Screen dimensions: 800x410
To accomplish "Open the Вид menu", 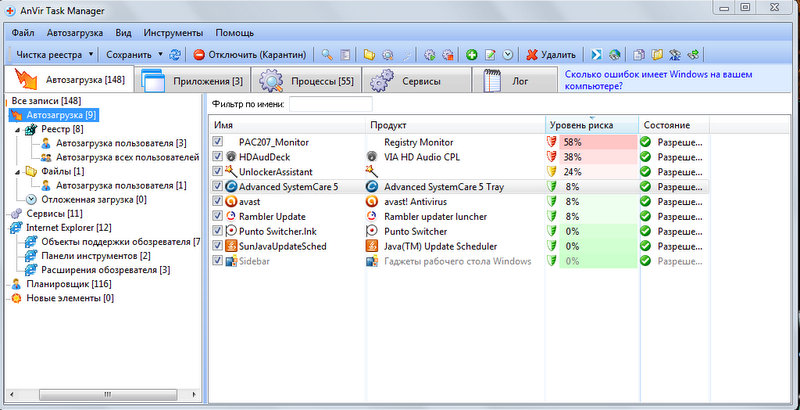I will pos(123,33).
